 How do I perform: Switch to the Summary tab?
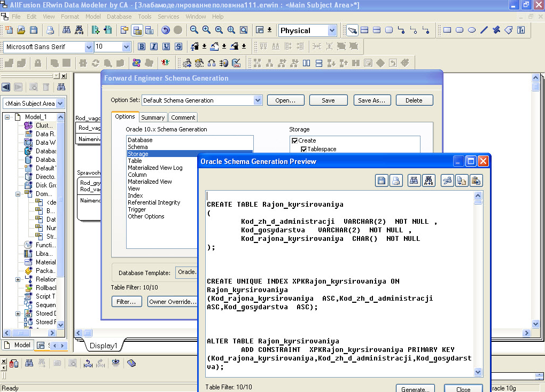tap(153, 117)
